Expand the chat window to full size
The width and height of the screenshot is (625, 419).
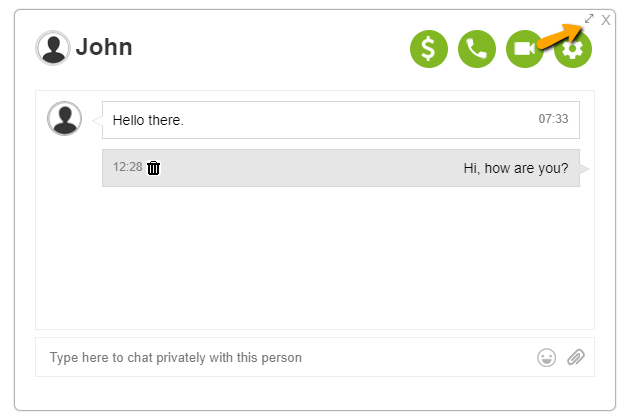[x=589, y=19]
